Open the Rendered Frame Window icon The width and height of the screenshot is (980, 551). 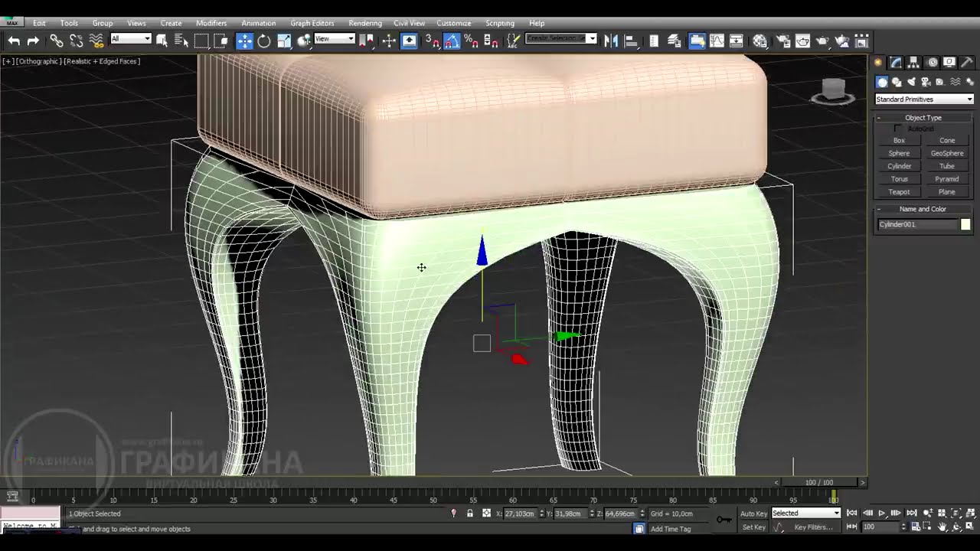pos(802,41)
